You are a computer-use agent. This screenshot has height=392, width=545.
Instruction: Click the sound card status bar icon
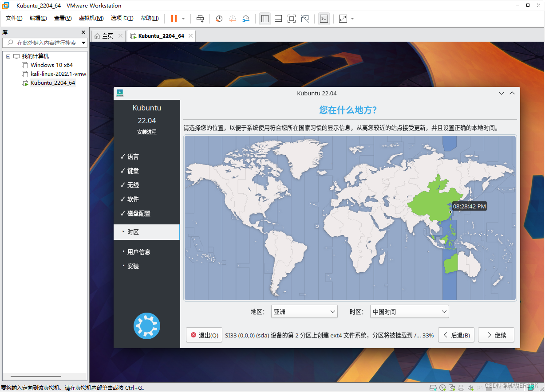coord(470,387)
